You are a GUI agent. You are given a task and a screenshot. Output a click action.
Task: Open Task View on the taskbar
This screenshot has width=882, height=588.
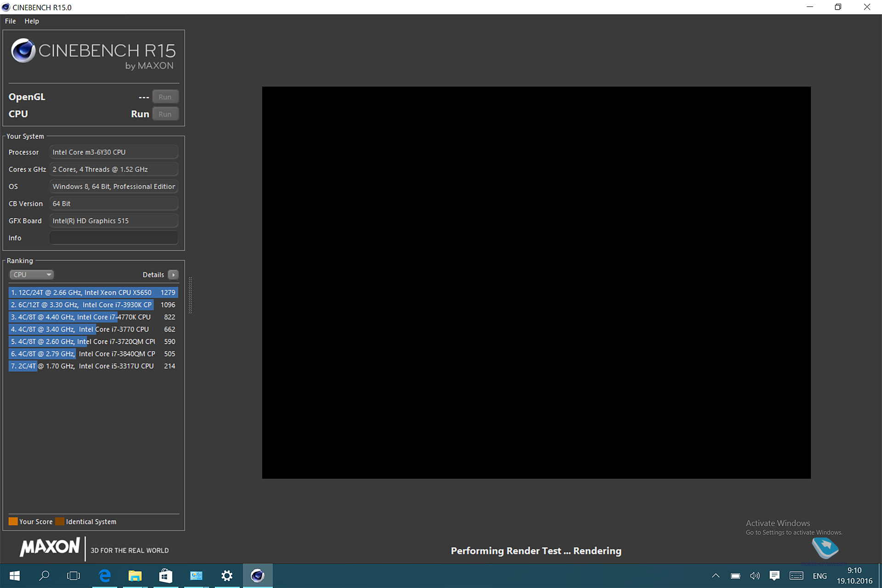click(73, 576)
